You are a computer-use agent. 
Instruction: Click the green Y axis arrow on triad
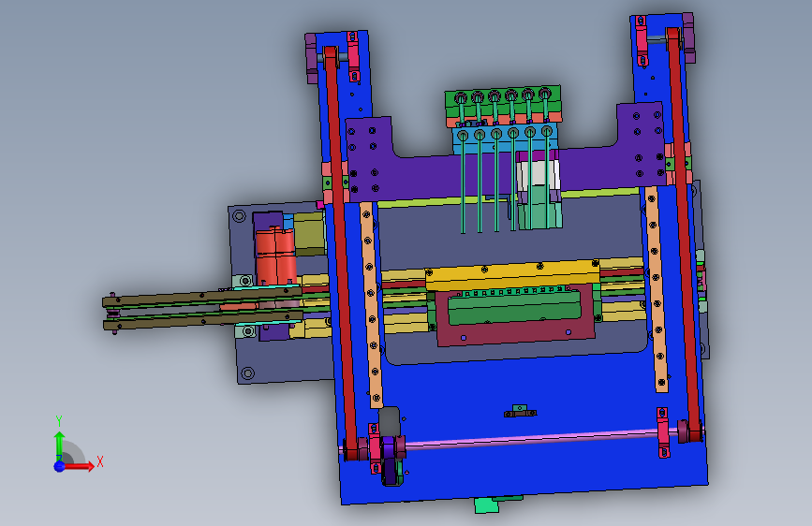coord(59,445)
